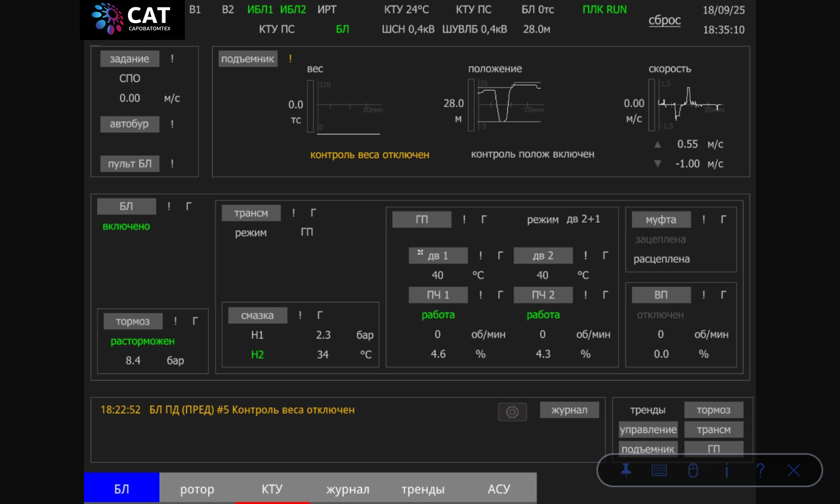
Task: Click the В1 indicator in top bar
Action: pos(195,9)
